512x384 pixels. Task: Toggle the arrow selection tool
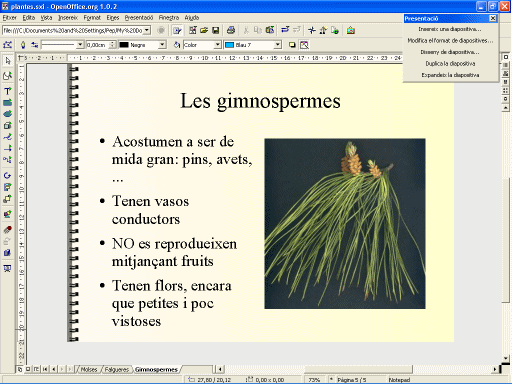(7, 61)
